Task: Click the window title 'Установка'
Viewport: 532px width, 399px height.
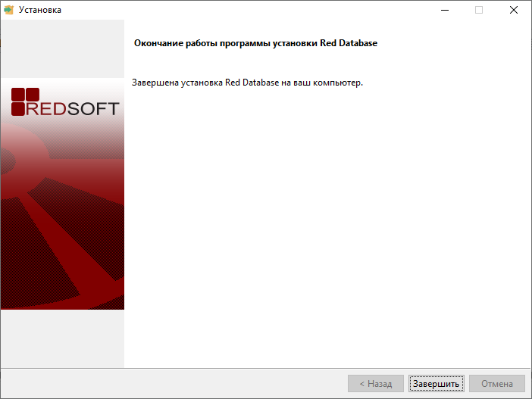Action: 40,10
